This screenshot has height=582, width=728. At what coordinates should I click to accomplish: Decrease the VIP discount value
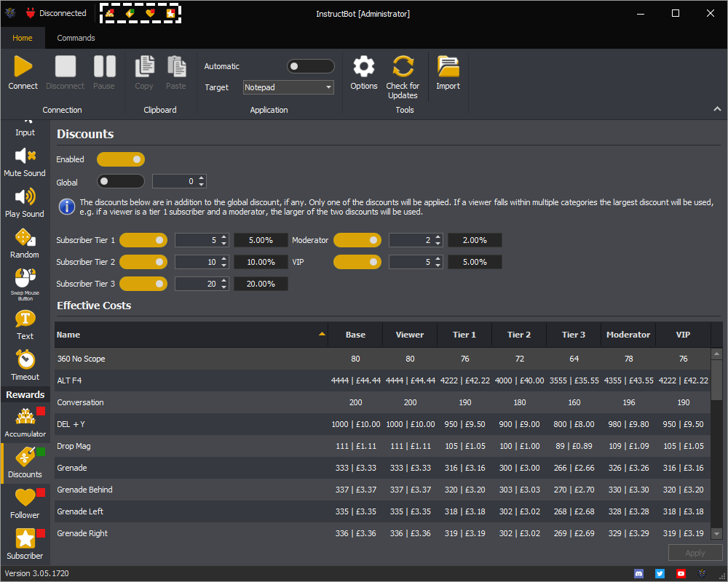click(x=438, y=265)
